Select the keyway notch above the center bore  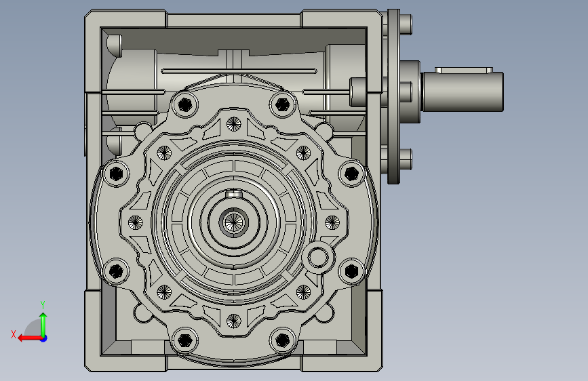234,193
